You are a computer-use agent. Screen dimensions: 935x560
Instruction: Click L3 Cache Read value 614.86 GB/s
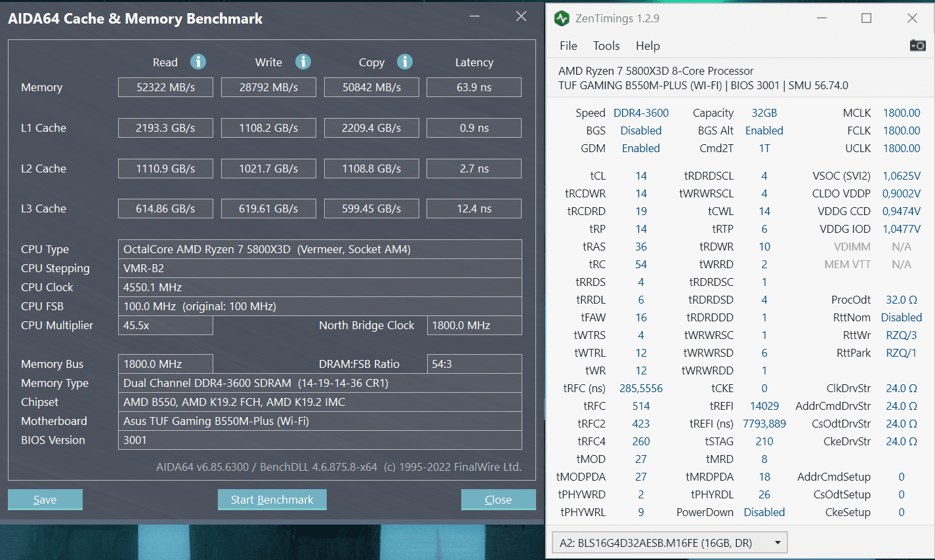coord(165,209)
